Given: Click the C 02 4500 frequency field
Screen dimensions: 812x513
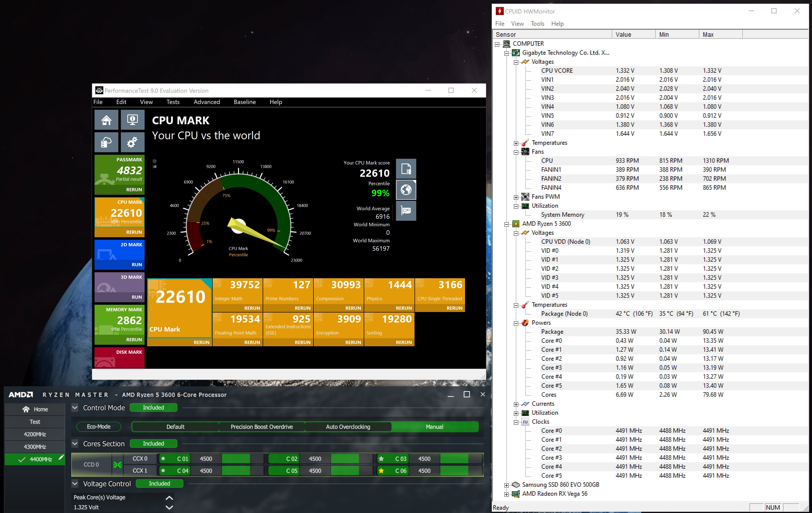Looking at the screenshot, I should coord(315,459).
